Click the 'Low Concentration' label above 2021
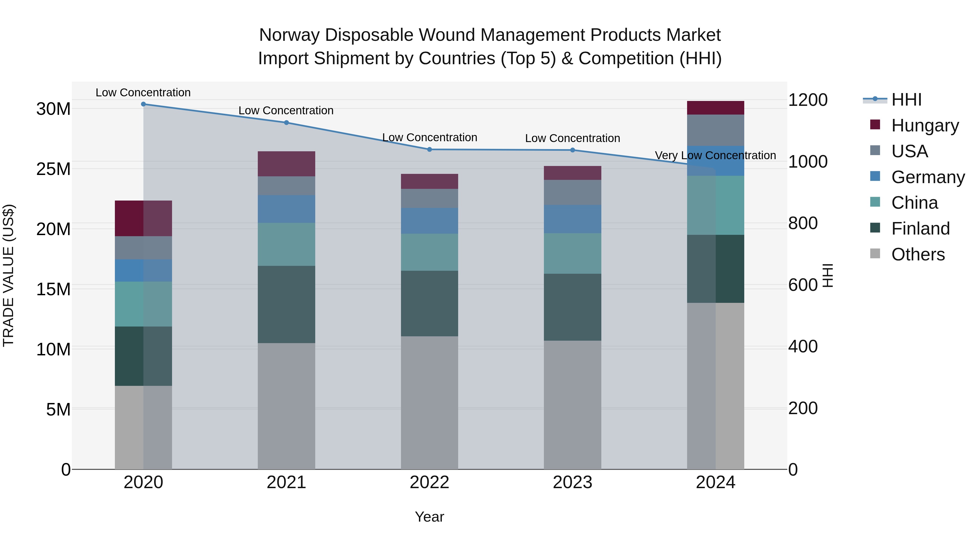 [x=286, y=110]
